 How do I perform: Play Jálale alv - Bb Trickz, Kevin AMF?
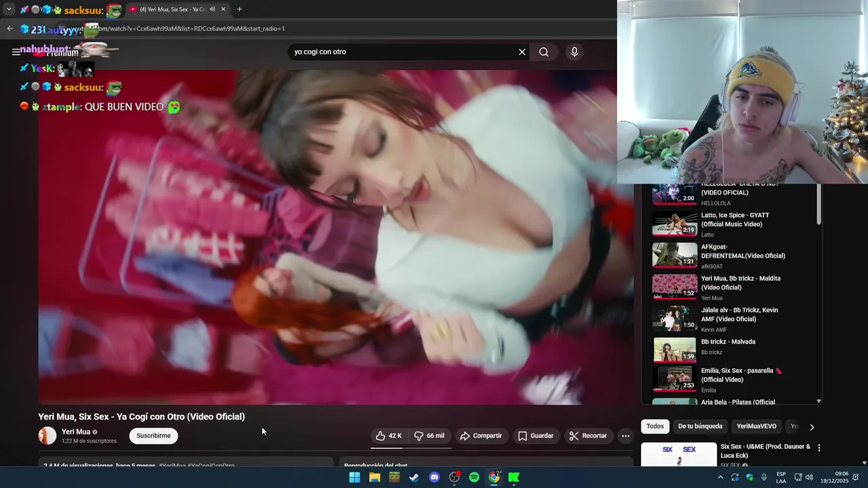tap(732, 319)
